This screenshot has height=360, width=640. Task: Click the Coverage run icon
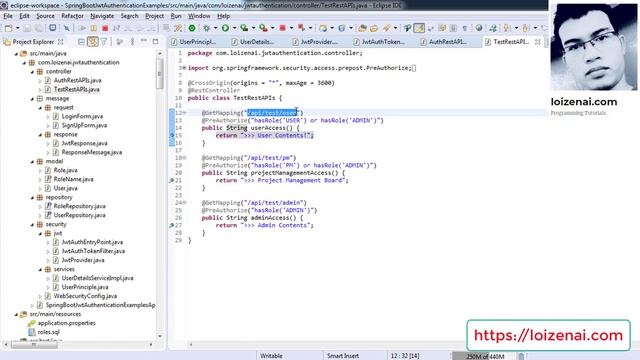coord(244,28)
